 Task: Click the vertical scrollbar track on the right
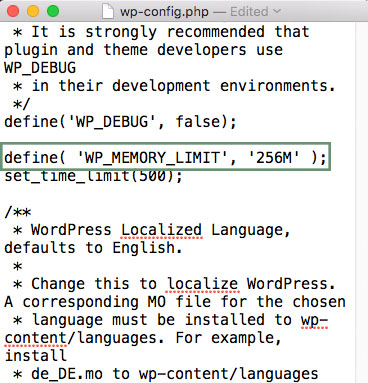(362, 203)
